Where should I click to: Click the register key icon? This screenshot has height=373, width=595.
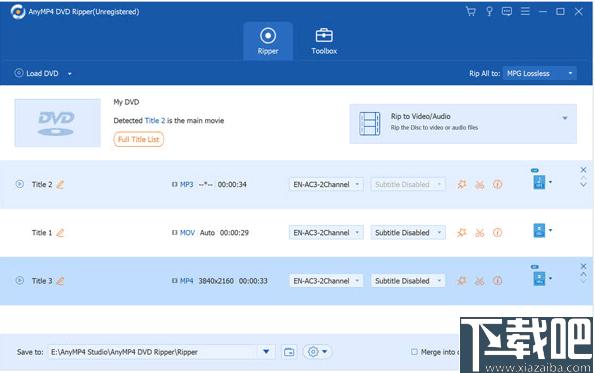(x=489, y=11)
